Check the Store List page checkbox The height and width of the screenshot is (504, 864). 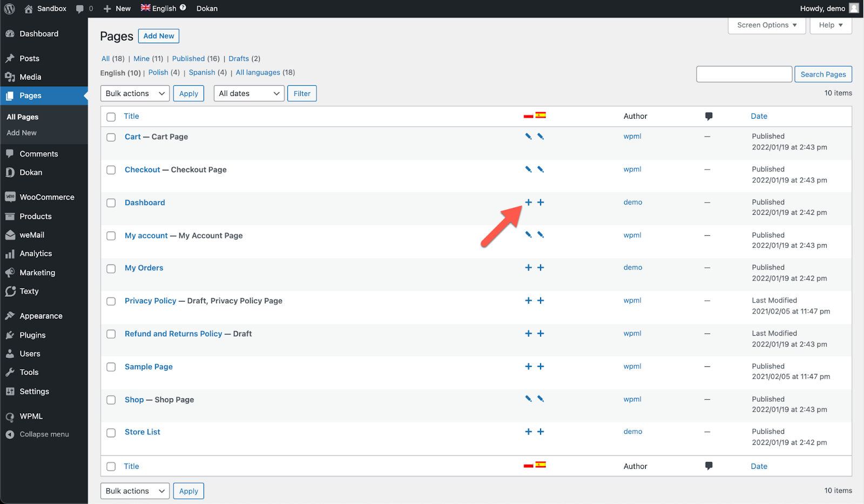point(111,433)
